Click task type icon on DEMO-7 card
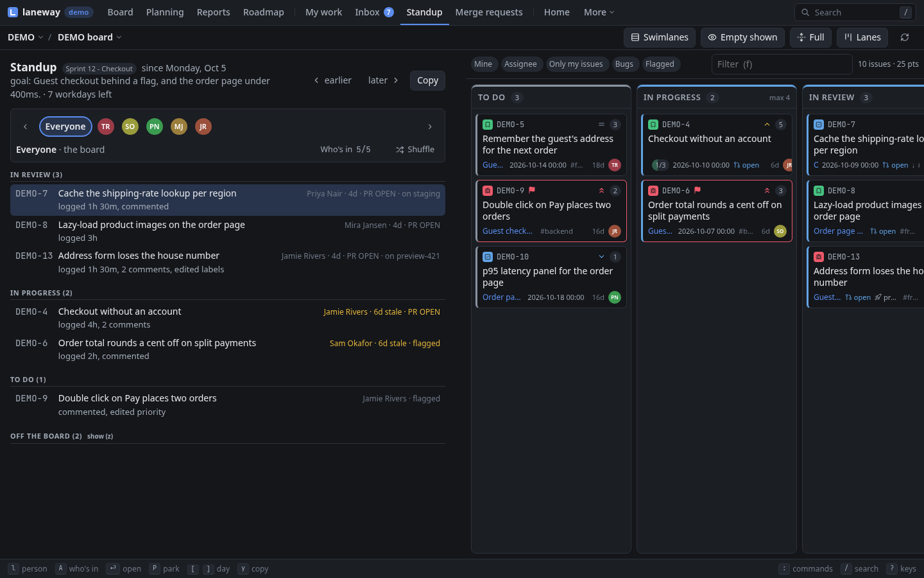 coord(819,125)
